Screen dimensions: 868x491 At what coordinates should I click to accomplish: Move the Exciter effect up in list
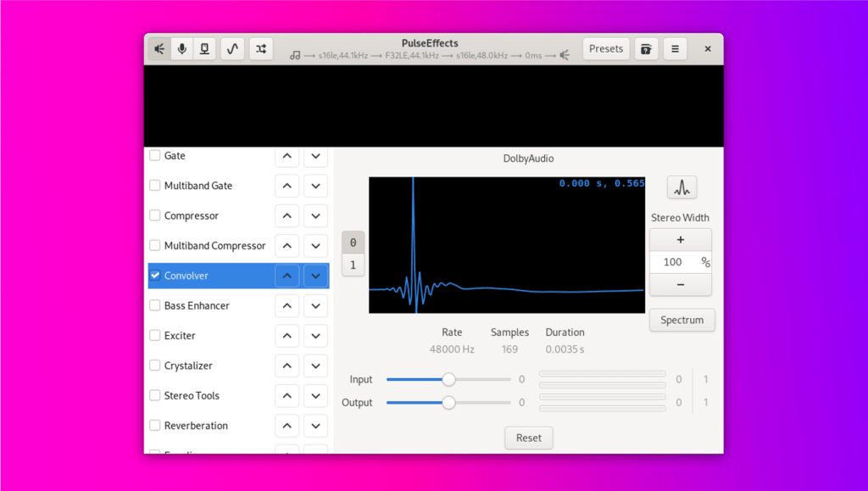pos(287,336)
